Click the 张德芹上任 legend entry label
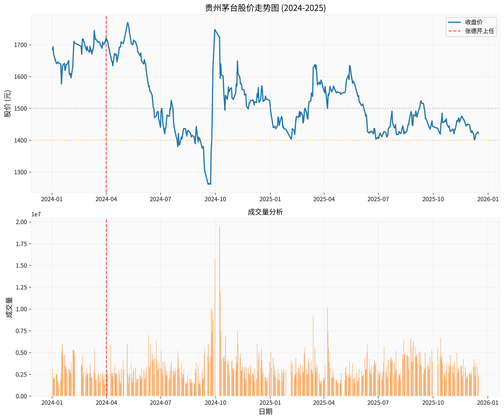504x420 pixels. tap(480, 31)
